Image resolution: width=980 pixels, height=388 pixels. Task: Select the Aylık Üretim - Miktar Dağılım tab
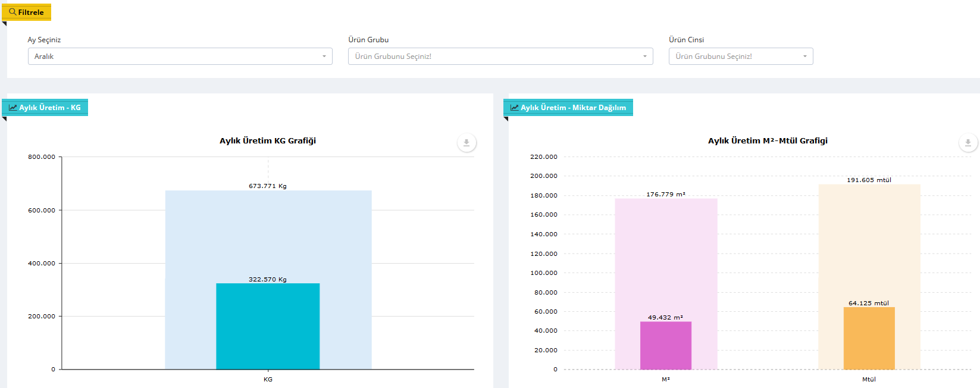click(568, 108)
